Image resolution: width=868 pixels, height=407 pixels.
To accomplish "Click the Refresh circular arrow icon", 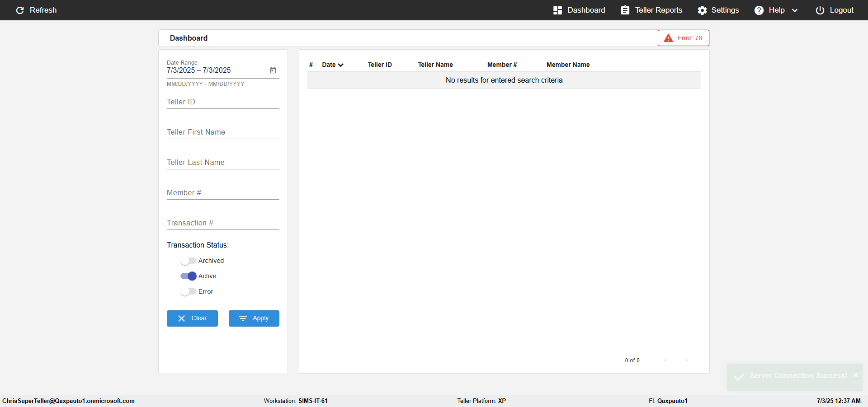I will click(x=20, y=10).
